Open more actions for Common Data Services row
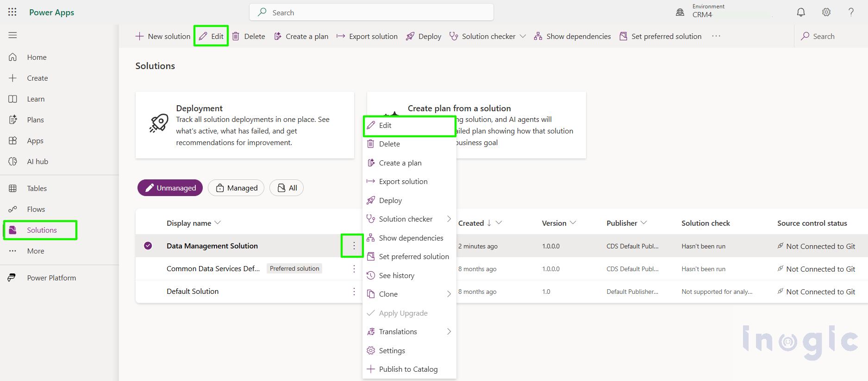 coord(354,268)
